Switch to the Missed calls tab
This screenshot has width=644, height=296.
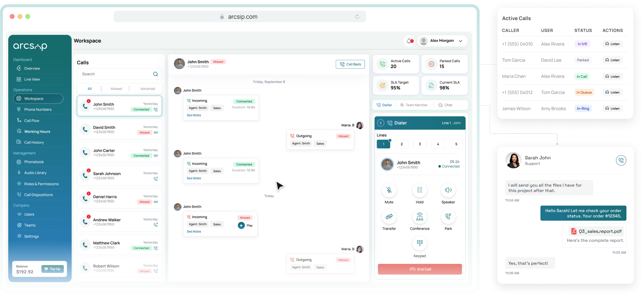point(116,89)
